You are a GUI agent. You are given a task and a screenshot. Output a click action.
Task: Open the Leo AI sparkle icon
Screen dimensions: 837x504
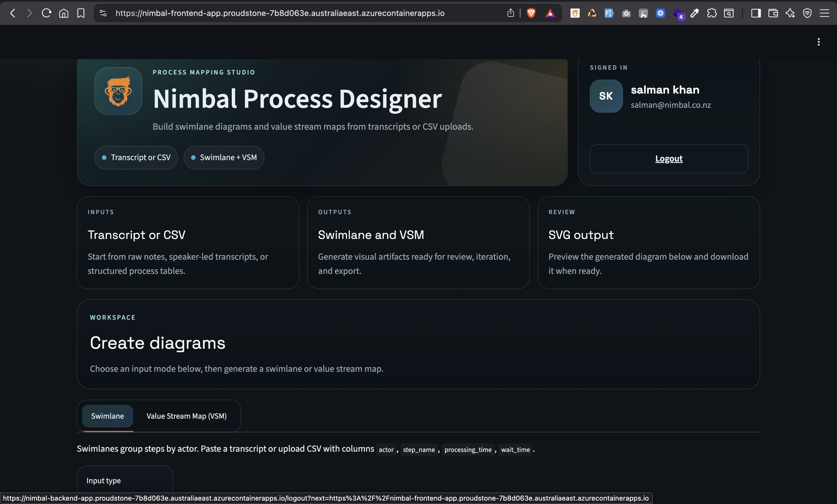coord(791,13)
